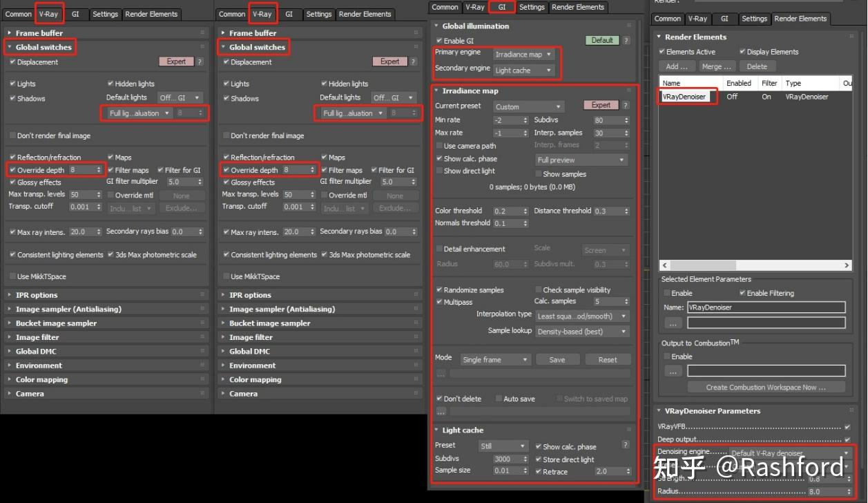
Task: Select Render Elements tab in second V-Ray panel
Action: click(x=365, y=14)
